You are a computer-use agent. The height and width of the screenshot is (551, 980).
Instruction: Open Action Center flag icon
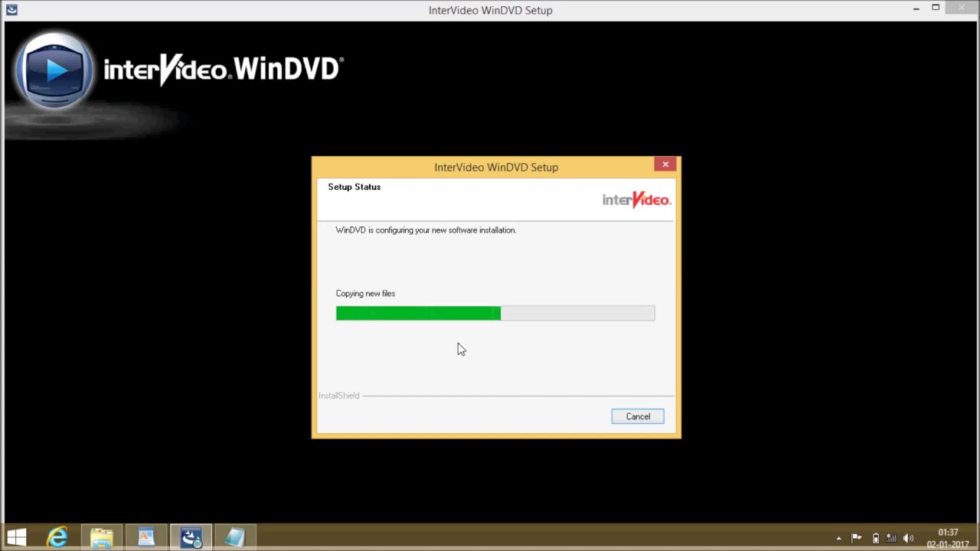(856, 538)
